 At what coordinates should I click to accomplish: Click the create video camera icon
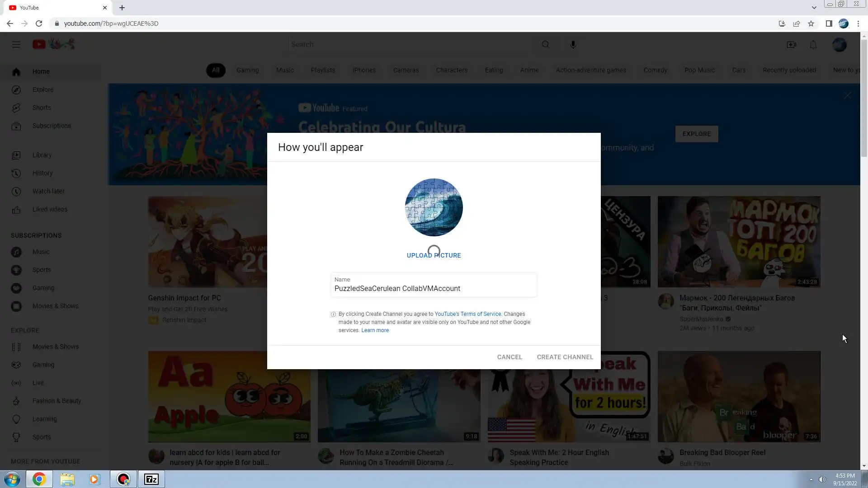coord(791,45)
